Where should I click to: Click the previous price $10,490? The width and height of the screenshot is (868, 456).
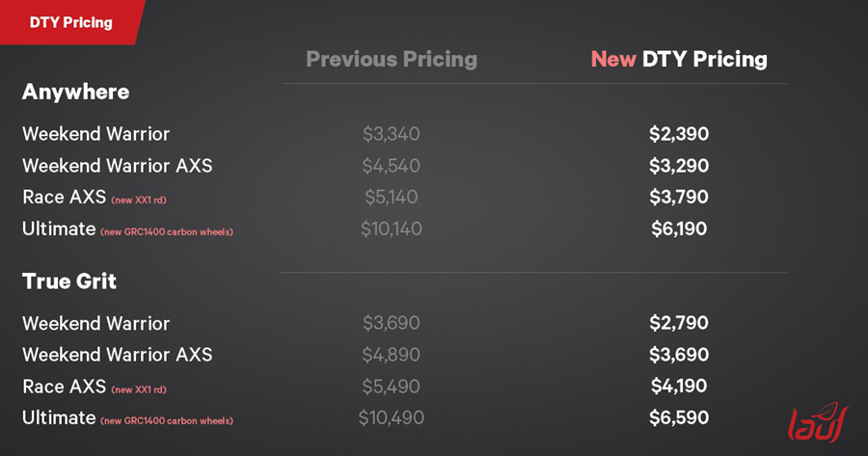392,417
